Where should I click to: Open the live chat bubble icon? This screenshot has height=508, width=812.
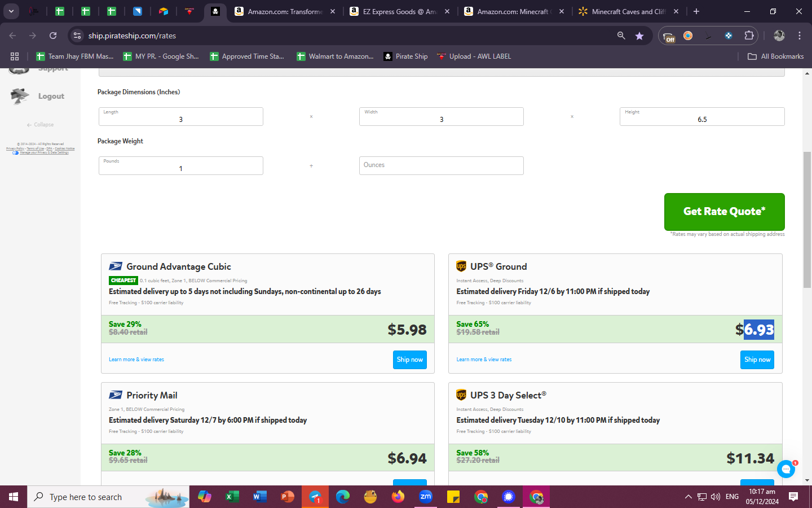[786, 468]
